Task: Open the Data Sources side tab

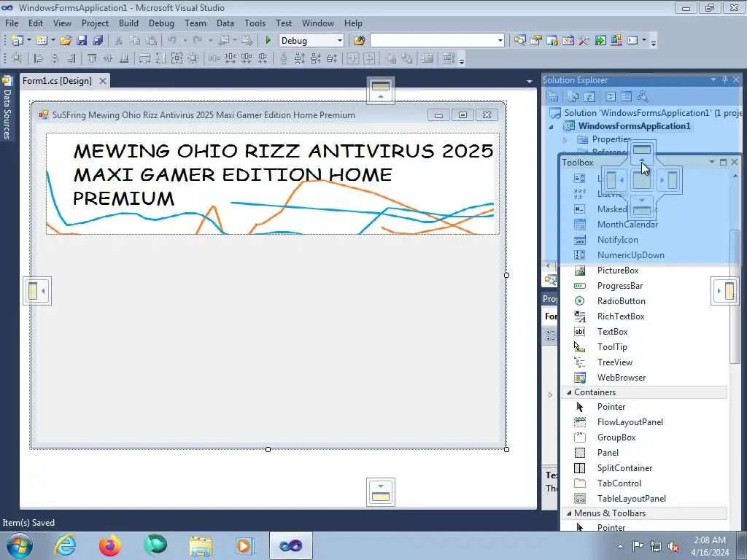Action: click(x=7, y=109)
